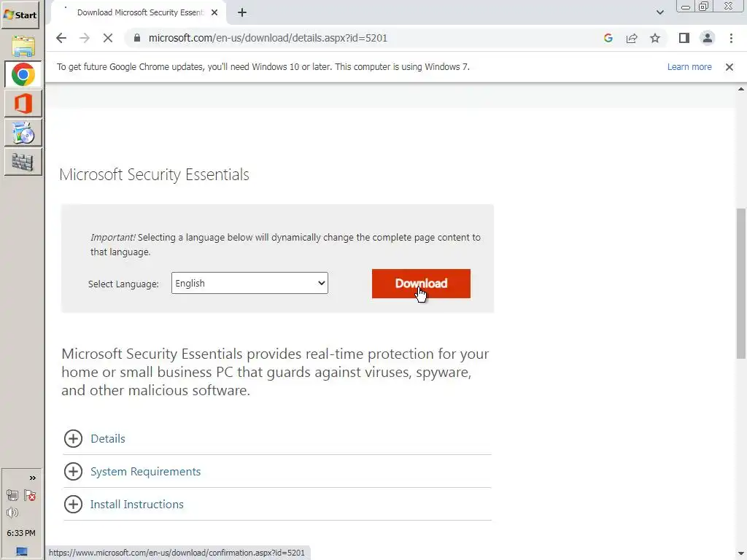Click the address bar URL field
The height and width of the screenshot is (560, 747).
click(365, 39)
